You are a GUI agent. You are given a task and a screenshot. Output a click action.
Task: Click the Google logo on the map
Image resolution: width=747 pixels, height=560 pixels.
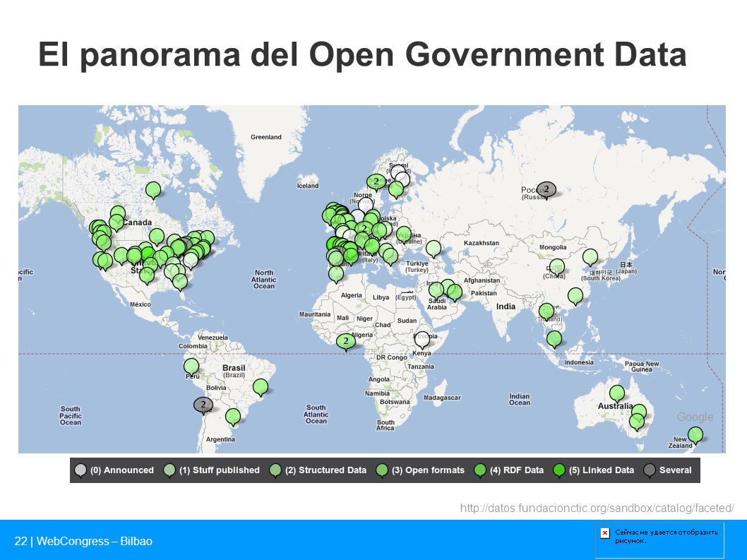click(x=695, y=417)
